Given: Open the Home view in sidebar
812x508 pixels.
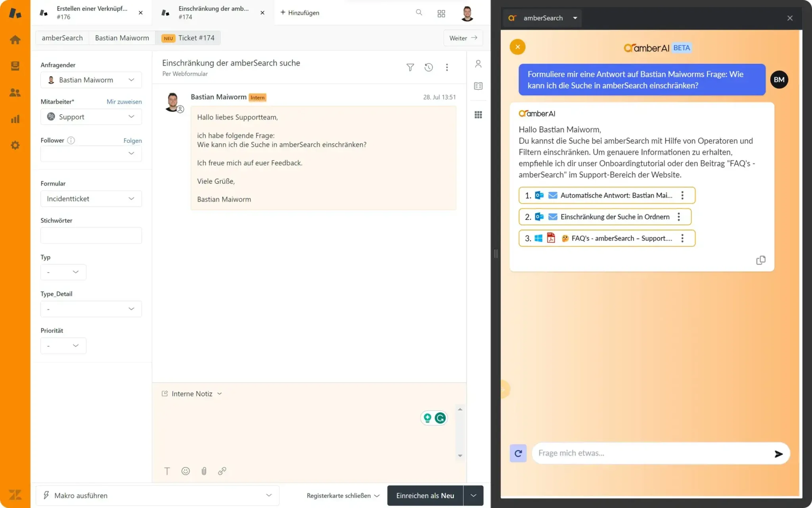Looking at the screenshot, I should 15,40.
